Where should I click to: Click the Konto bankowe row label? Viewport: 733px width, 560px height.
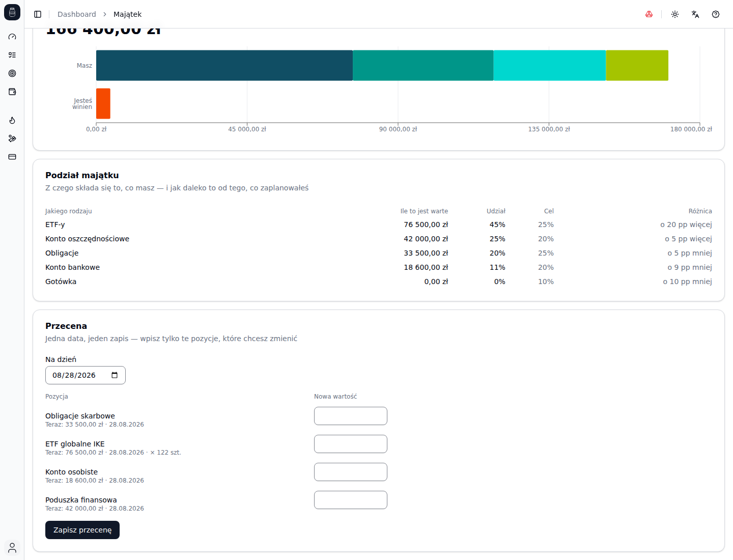pyautogui.click(x=72, y=267)
